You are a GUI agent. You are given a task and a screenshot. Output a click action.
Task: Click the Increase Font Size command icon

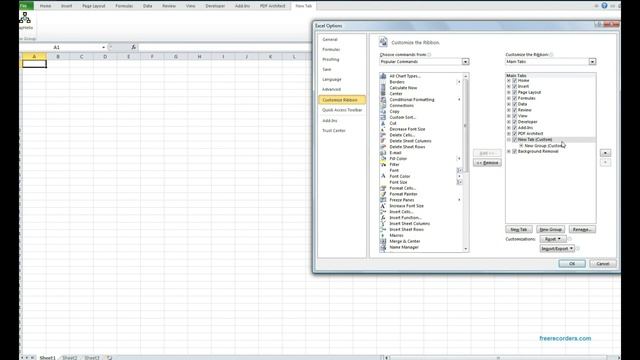pos(383,206)
